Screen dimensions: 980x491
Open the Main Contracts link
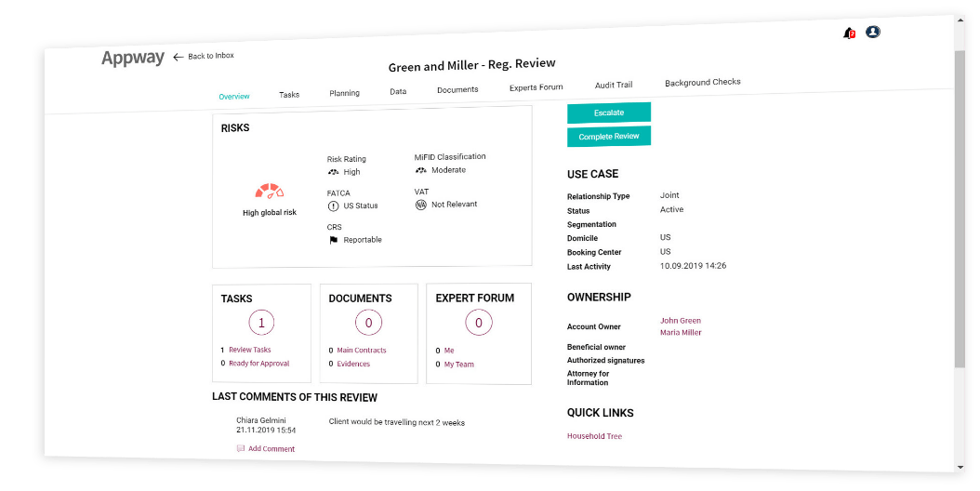[361, 351]
